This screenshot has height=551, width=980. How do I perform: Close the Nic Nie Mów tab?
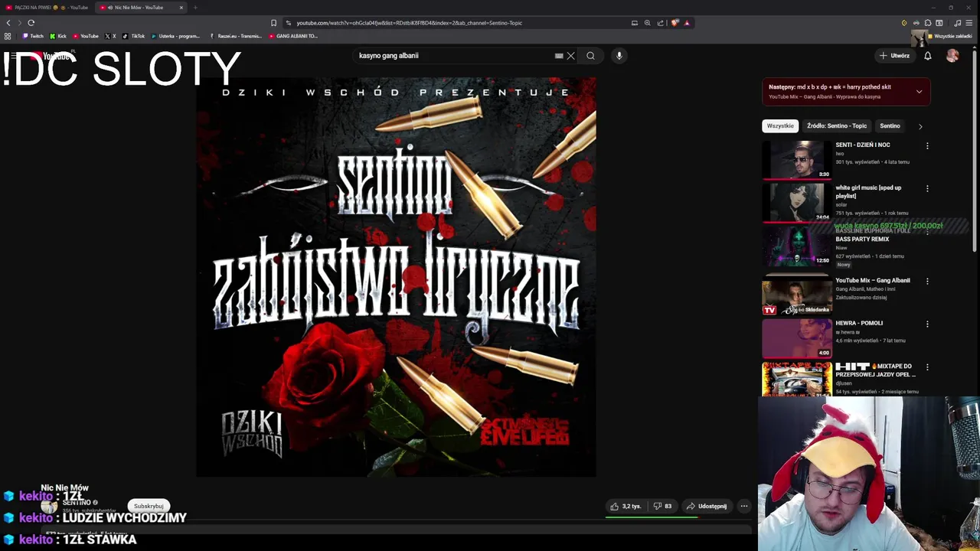click(181, 8)
